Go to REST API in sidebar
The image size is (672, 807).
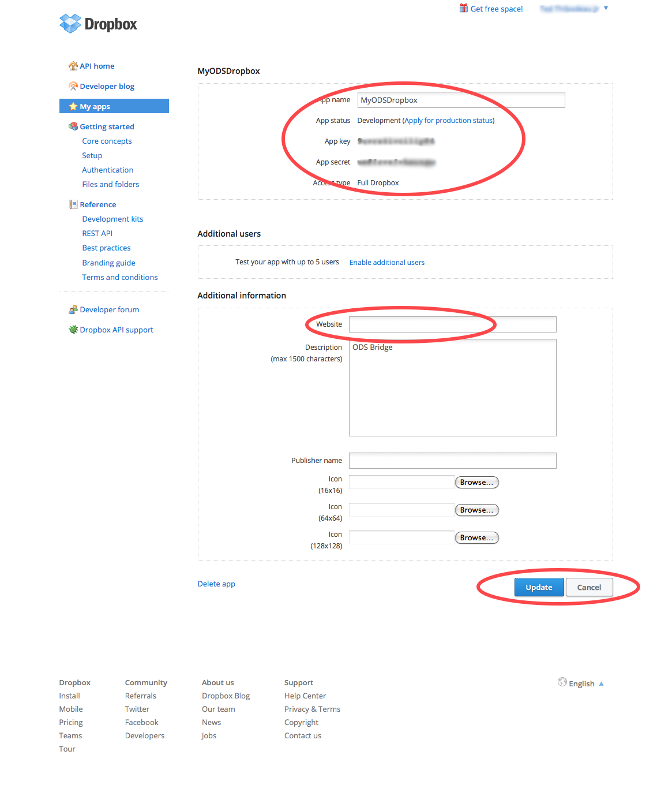pyautogui.click(x=97, y=233)
